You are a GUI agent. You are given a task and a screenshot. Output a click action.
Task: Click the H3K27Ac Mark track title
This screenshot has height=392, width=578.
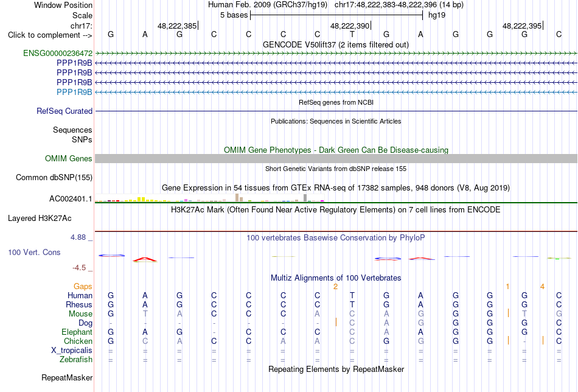pos(336,210)
